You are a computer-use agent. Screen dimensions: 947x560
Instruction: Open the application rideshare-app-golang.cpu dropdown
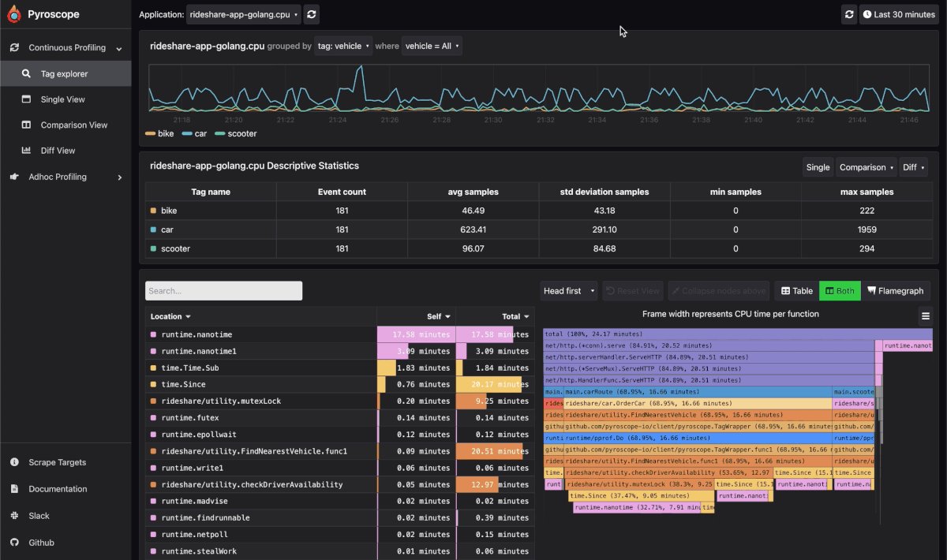[244, 14]
